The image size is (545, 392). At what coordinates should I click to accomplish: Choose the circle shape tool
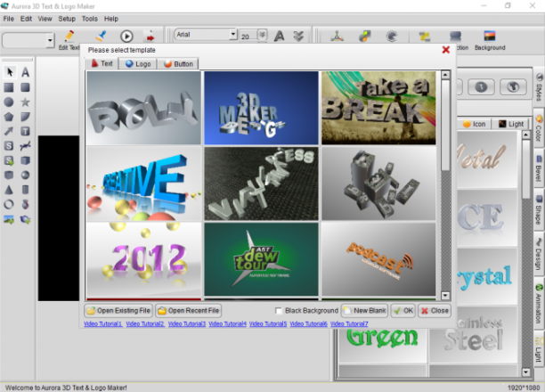tap(9, 102)
